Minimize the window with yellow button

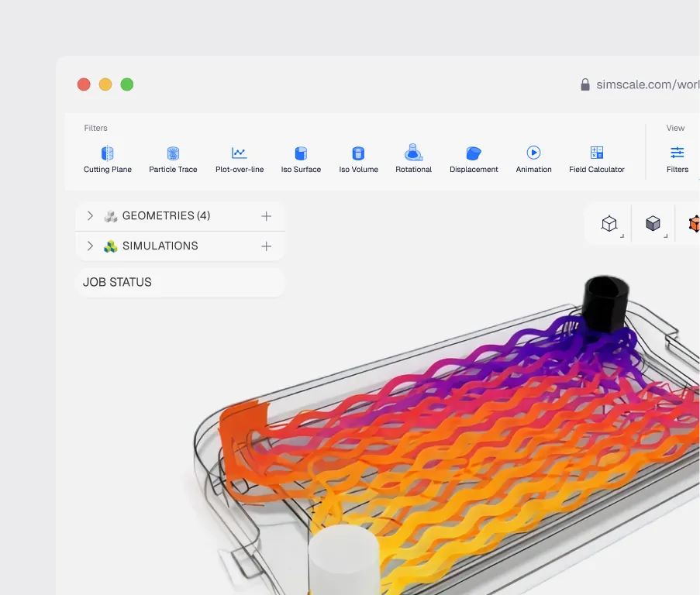point(105,84)
